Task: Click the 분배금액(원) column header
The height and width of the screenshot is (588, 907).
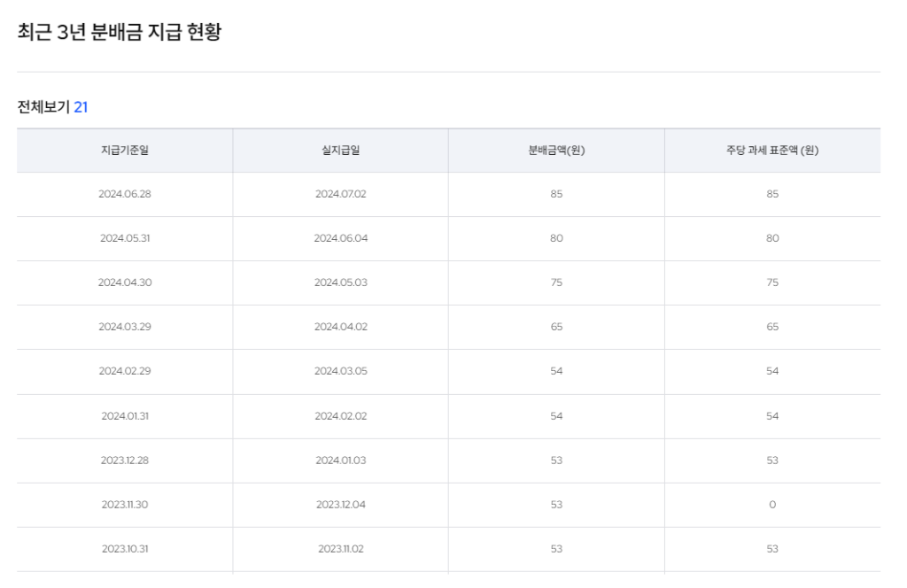Action: point(556,151)
